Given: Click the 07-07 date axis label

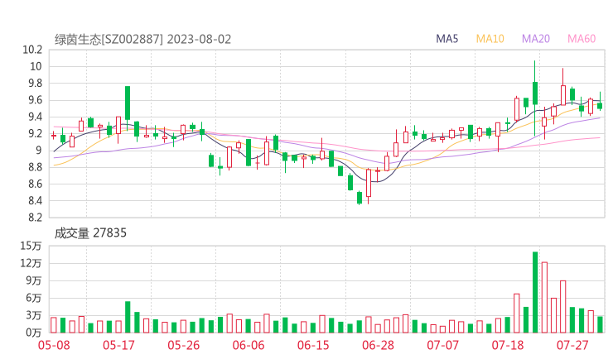Looking at the screenshot, I should [x=442, y=345].
